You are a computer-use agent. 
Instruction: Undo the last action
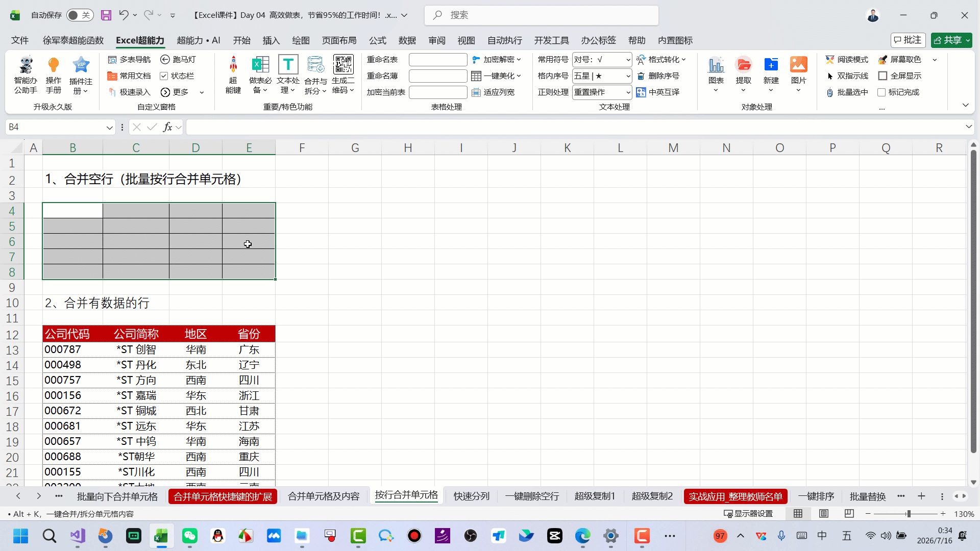pyautogui.click(x=124, y=15)
